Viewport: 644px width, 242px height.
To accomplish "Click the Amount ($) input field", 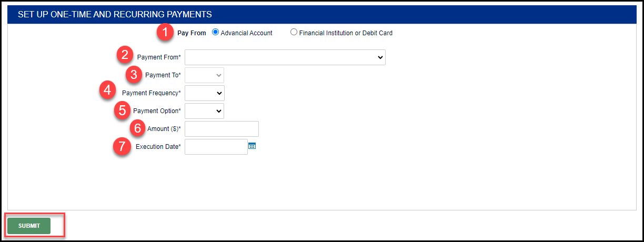I will coord(222,129).
